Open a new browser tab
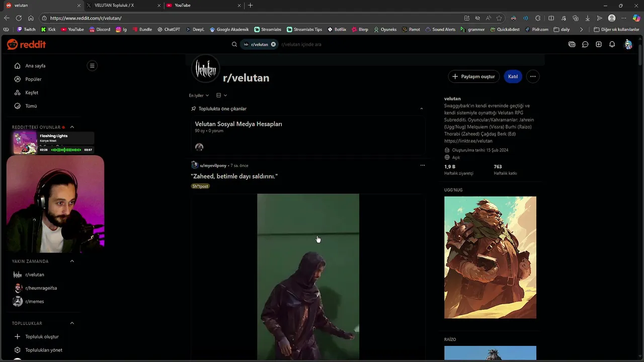Screen dimensions: 644x362 tap(251, 6)
